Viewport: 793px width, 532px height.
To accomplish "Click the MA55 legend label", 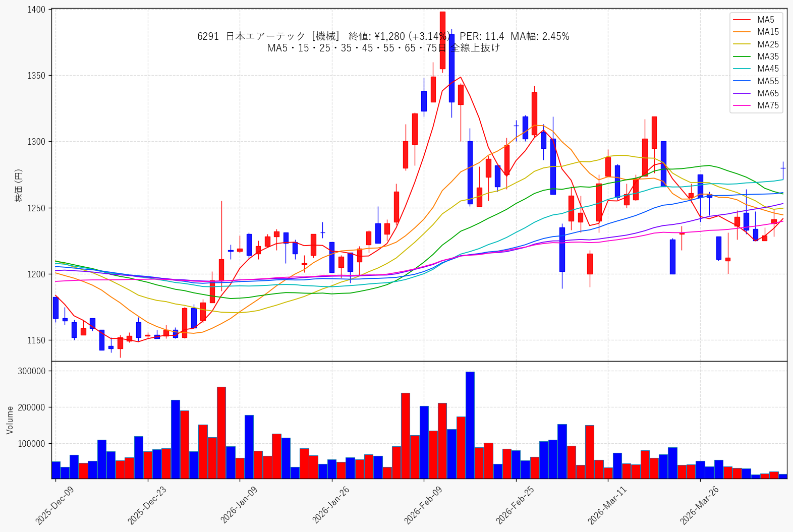I will (768, 81).
